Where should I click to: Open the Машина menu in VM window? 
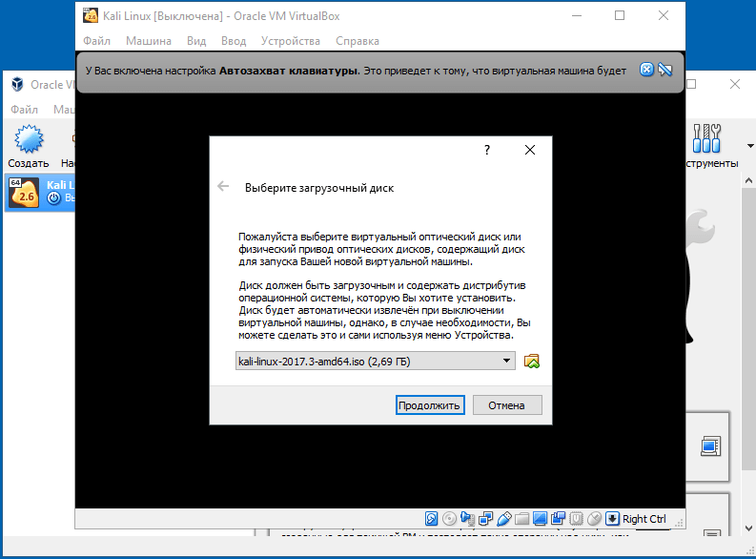[x=149, y=41]
